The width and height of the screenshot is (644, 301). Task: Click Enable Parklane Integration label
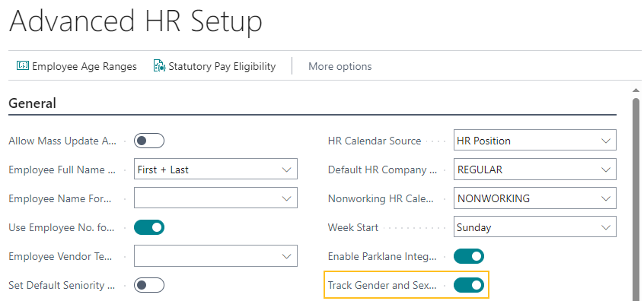pos(382,257)
